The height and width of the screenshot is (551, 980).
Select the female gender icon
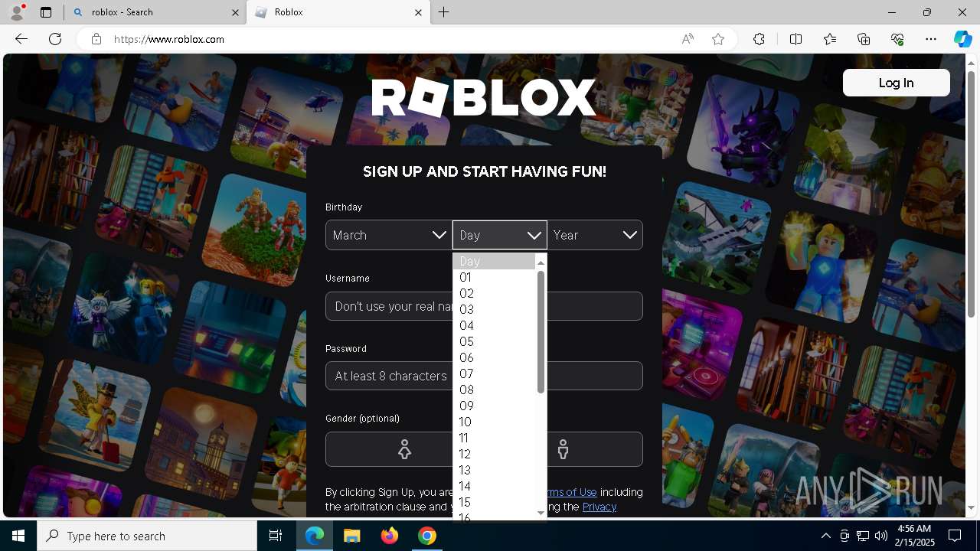click(405, 449)
